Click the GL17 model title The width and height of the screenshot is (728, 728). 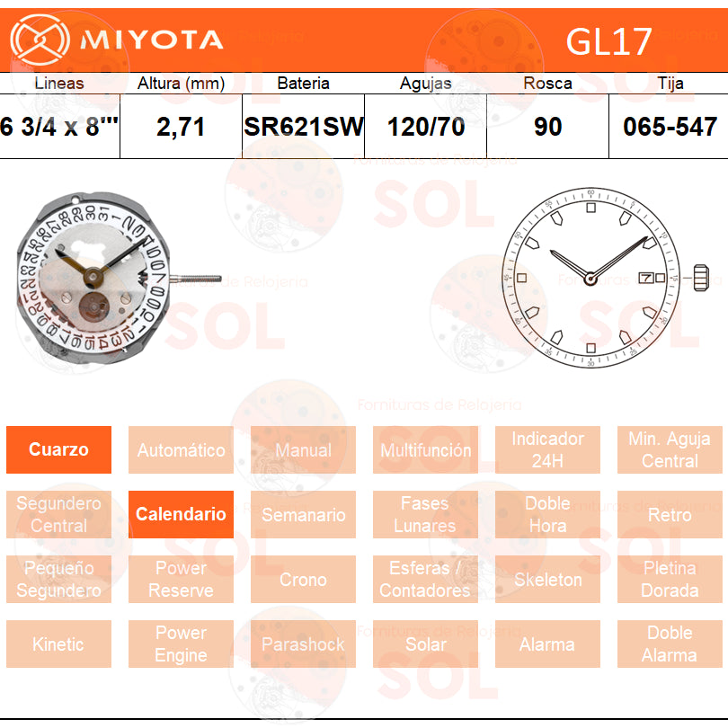[608, 41]
